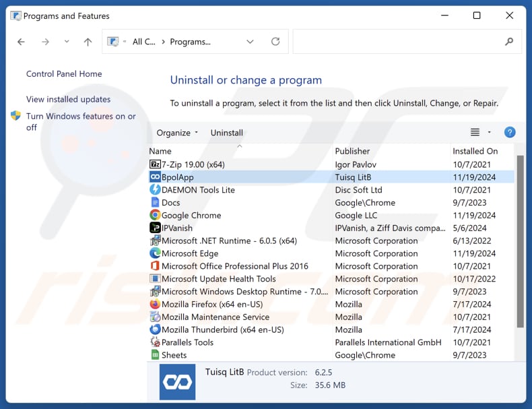The image size is (532, 409).
Task: Select Mozilla Maintenance Service entry
Action: tap(215, 317)
